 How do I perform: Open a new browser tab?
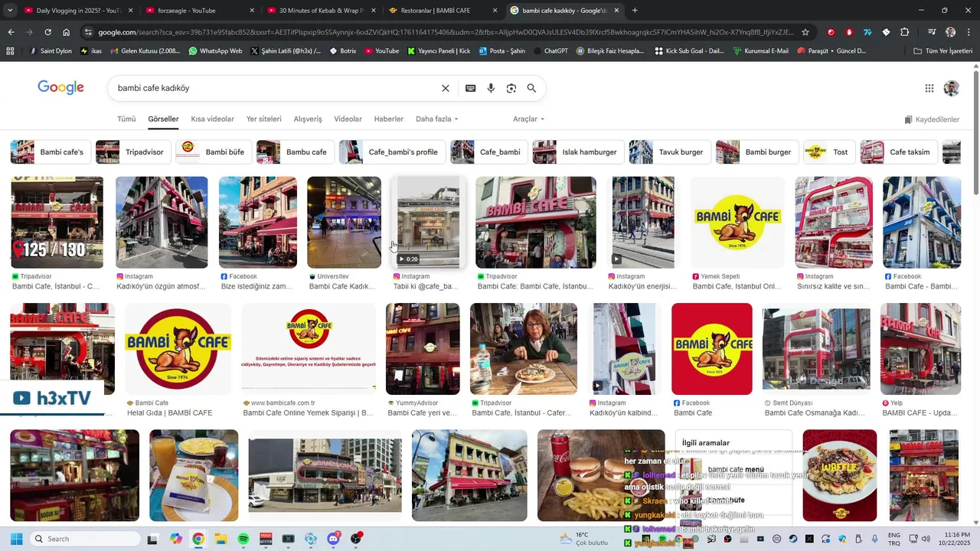coord(635,11)
